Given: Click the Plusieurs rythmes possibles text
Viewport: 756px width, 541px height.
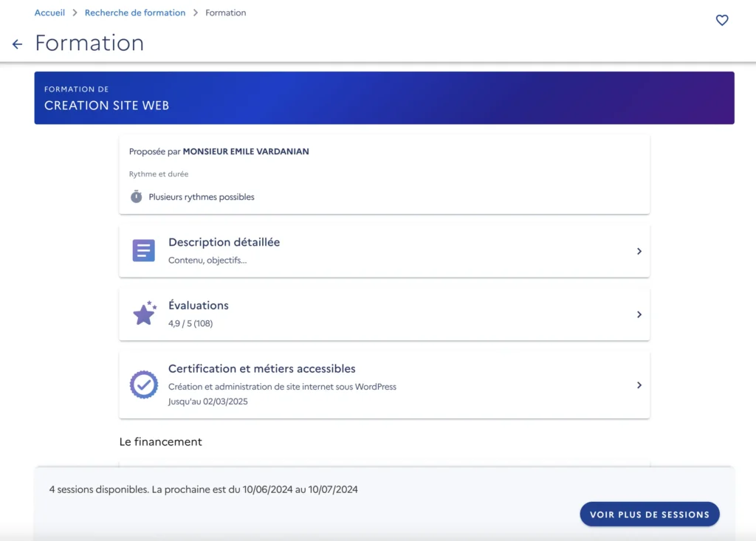Looking at the screenshot, I should 202,197.
